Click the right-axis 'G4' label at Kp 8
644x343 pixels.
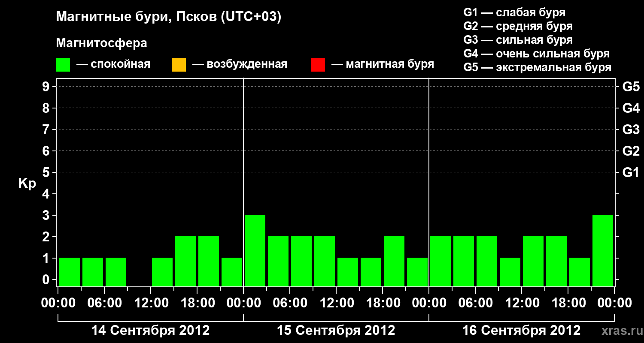coord(631,108)
